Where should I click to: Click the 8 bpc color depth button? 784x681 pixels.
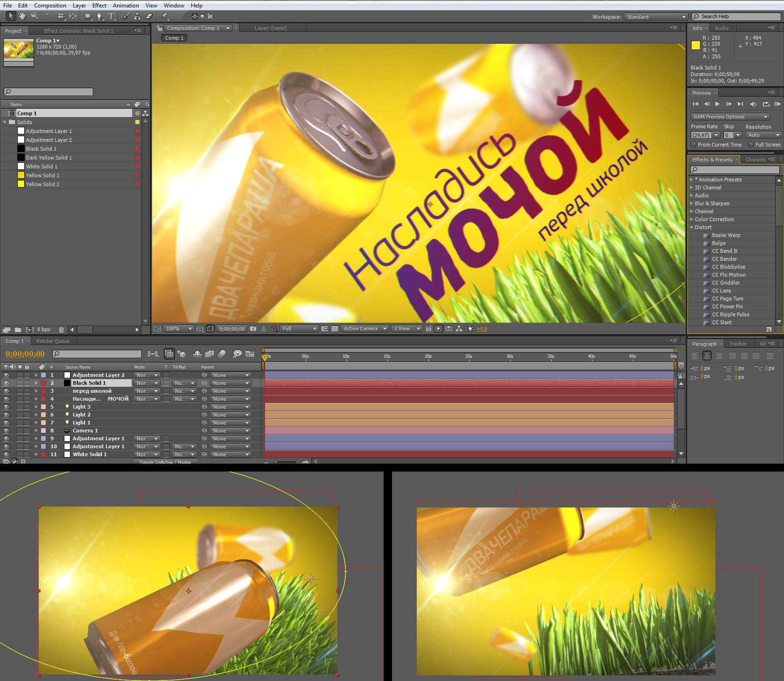[x=44, y=330]
